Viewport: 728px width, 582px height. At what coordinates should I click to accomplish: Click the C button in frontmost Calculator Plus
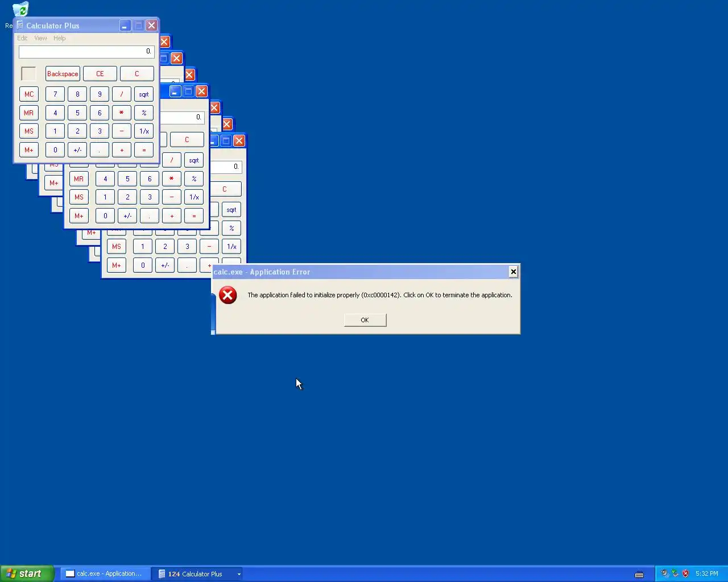pos(137,74)
